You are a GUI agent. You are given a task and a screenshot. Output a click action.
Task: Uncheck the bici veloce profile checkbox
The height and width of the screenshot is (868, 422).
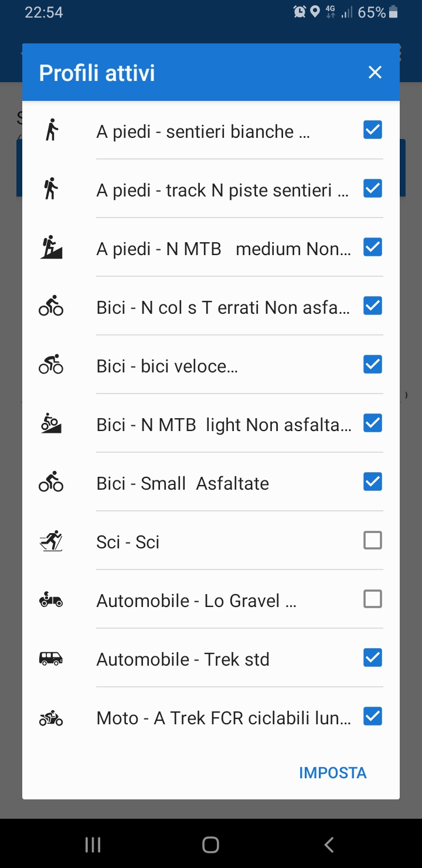click(373, 364)
